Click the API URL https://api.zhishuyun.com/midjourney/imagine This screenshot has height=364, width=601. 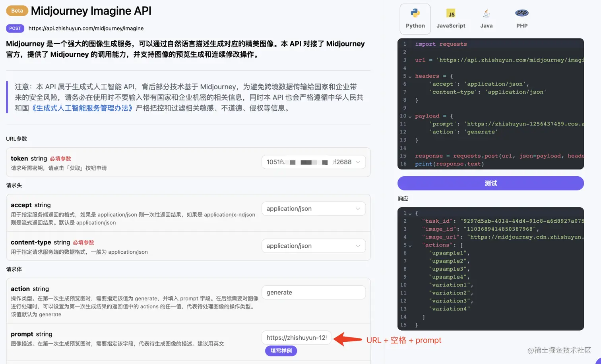pyautogui.click(x=86, y=29)
